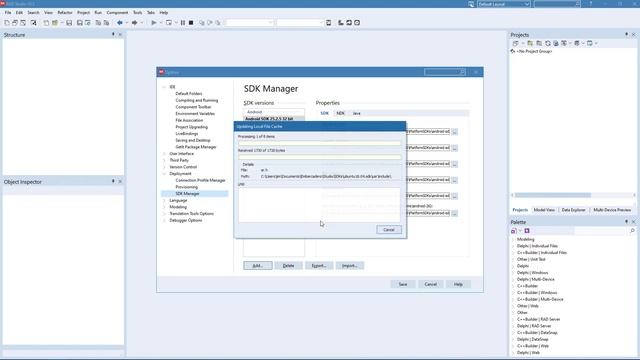Screen dimensions: 640x360
Task: Click Add... button in SDK Manager
Action: [258, 266]
